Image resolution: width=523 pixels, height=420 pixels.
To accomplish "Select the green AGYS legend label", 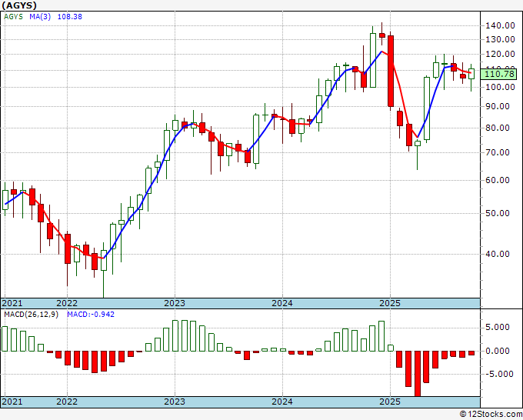I will [x=13, y=17].
